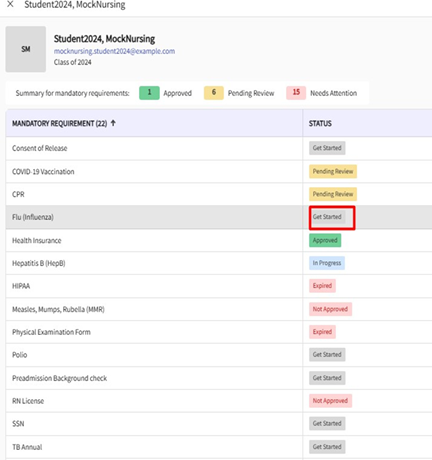432x460 pixels.
Task: Select the Preadmission Background check row
Action: click(219, 378)
